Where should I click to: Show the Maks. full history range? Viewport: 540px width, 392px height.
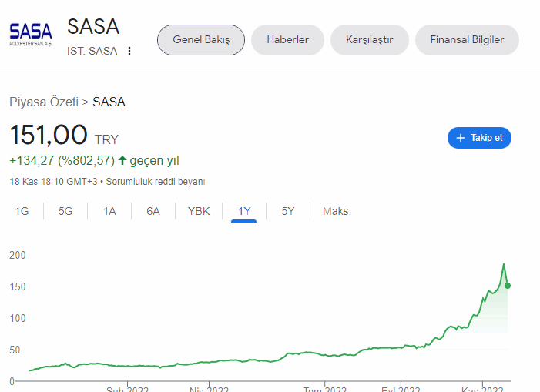pos(337,211)
